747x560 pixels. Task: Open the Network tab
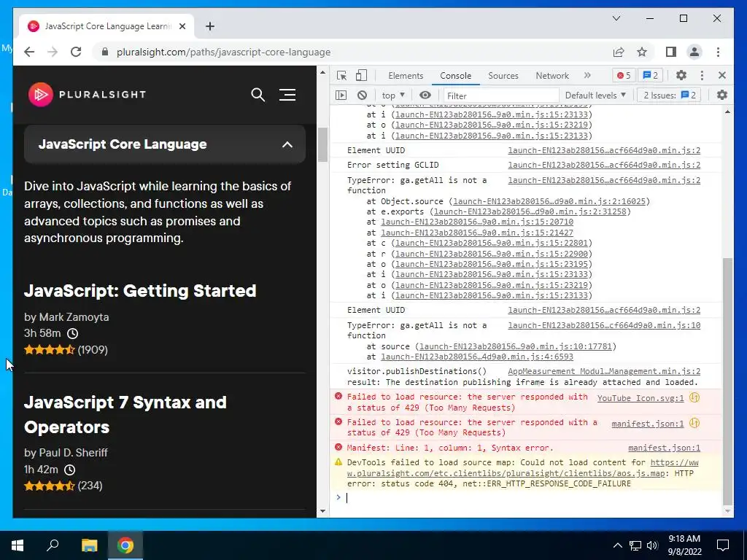552,76
